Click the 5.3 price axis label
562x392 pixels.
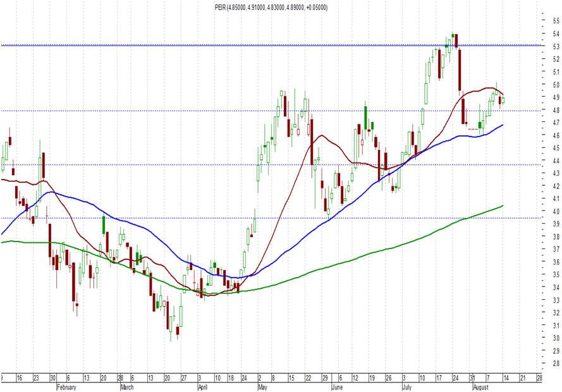(x=556, y=47)
